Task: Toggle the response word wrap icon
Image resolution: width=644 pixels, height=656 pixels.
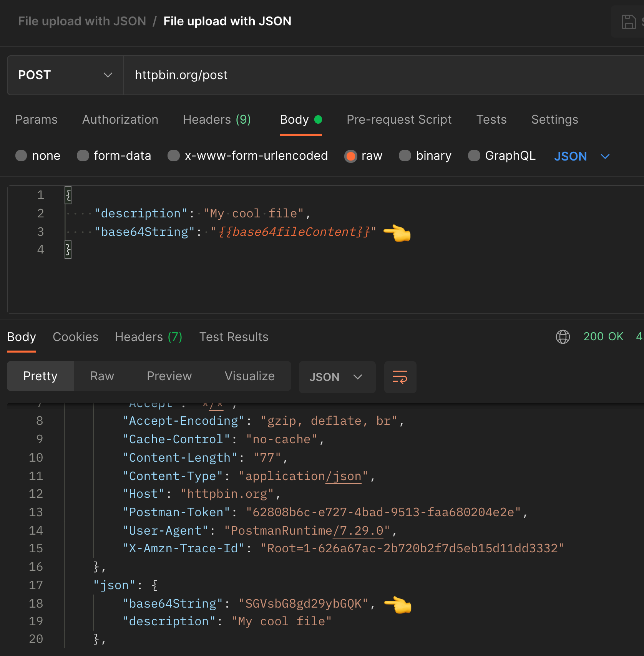Action: (x=400, y=377)
